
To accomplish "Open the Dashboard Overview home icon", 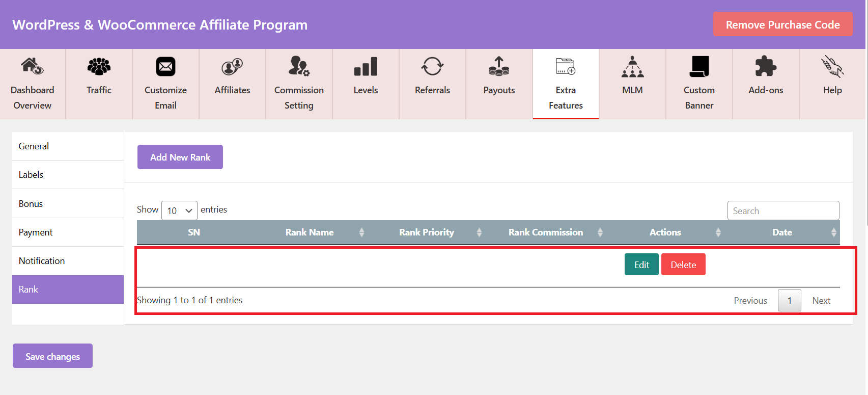I will click(x=32, y=66).
